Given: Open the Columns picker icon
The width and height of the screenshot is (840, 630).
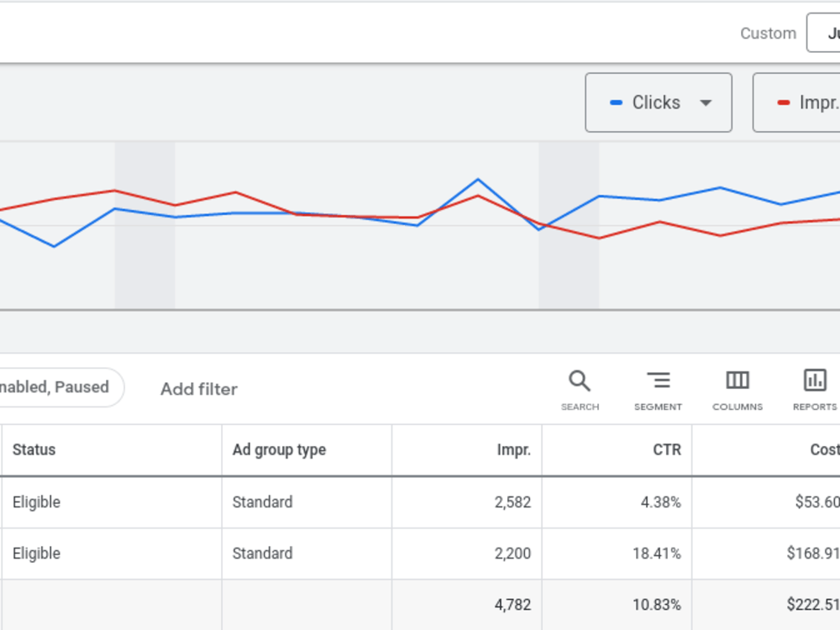Looking at the screenshot, I should coord(738,390).
